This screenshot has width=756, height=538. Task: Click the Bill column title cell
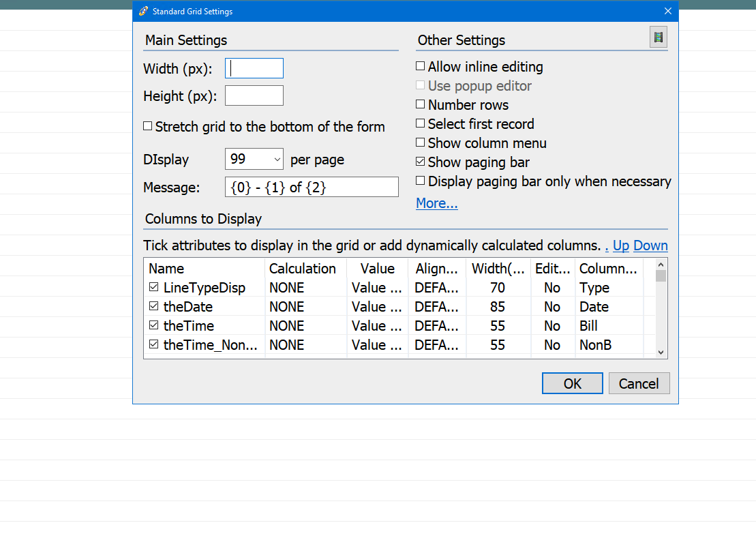(x=588, y=326)
